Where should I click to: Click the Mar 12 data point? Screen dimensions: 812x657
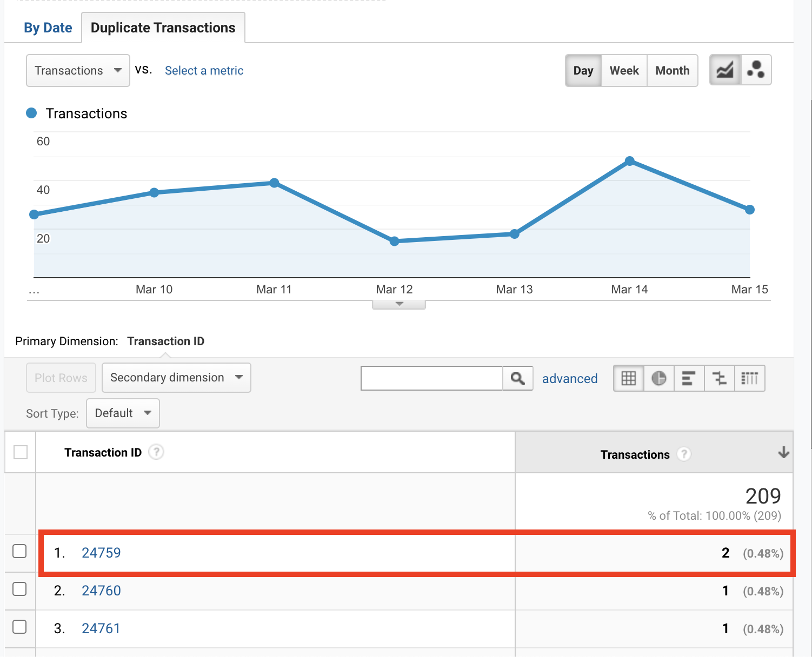tap(395, 241)
